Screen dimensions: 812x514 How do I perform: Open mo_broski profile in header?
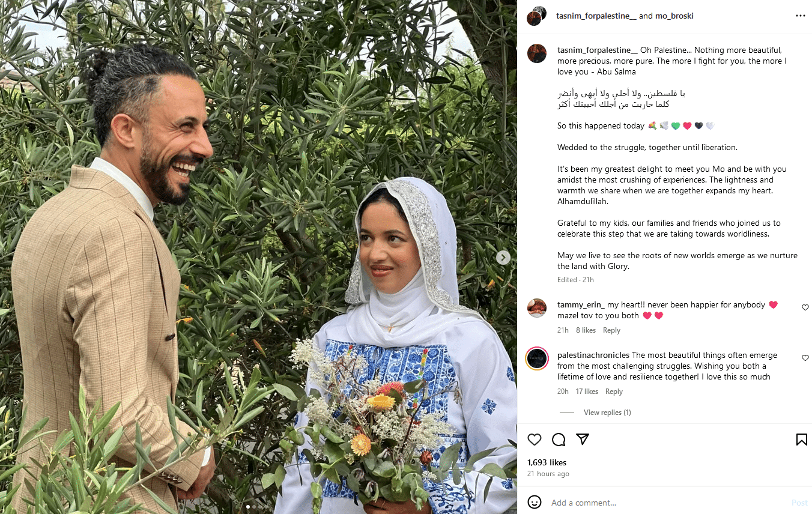coord(674,16)
